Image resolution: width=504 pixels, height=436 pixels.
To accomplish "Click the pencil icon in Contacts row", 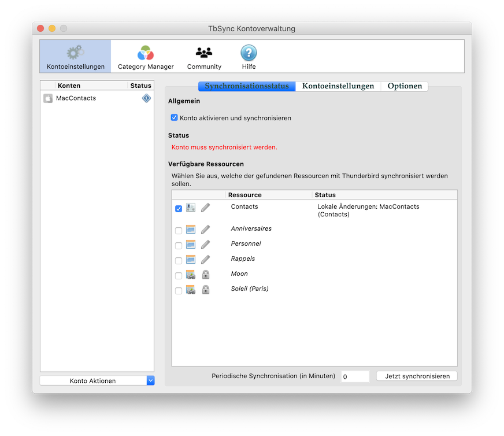I will (x=205, y=208).
